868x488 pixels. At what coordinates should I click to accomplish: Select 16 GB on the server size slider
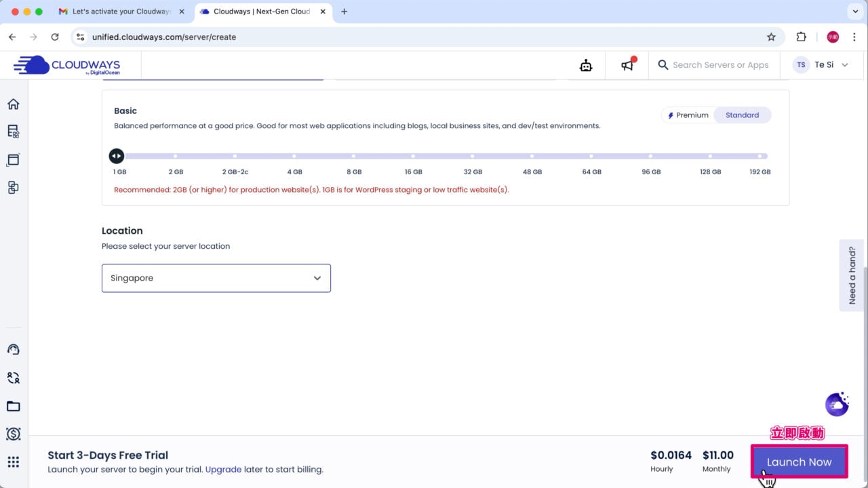414,156
